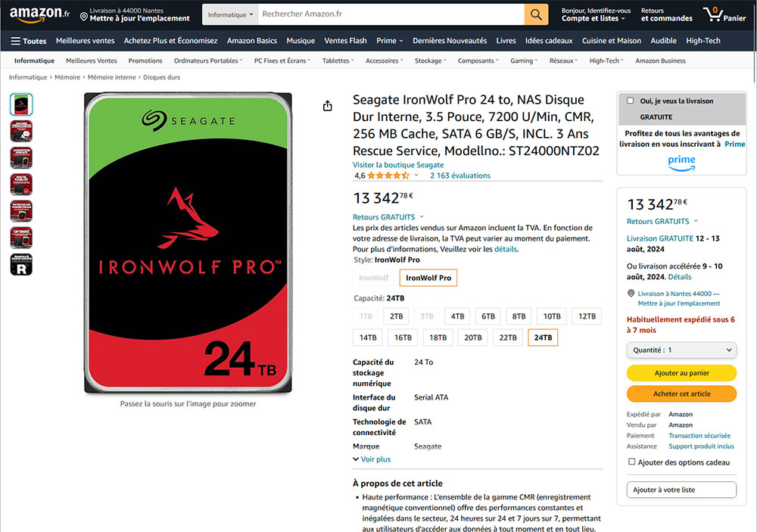
Task: Open the Toutes hamburger menu
Action: point(29,41)
